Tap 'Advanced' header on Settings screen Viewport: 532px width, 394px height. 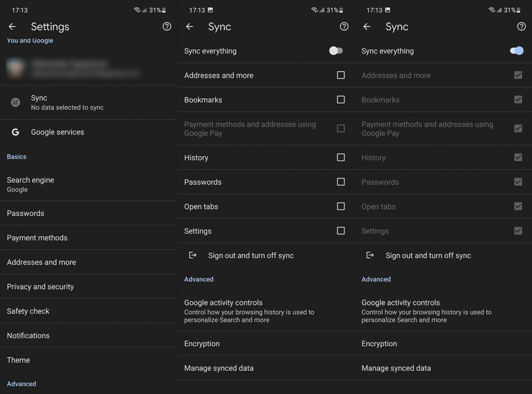coord(21,384)
